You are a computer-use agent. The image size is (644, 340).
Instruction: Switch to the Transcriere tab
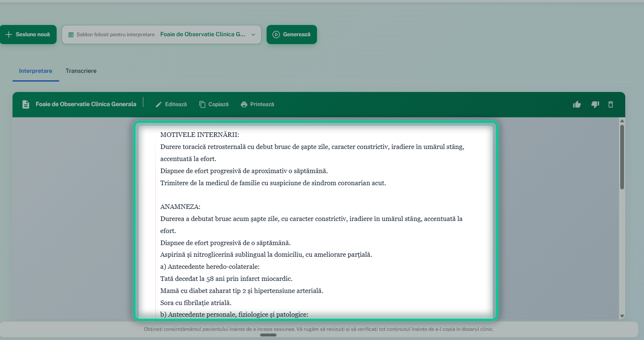click(x=81, y=71)
